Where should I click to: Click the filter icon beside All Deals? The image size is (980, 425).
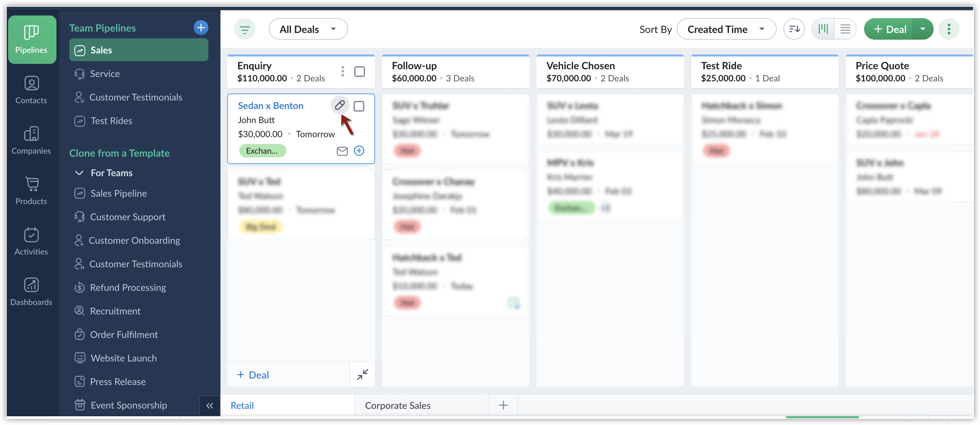(x=244, y=29)
